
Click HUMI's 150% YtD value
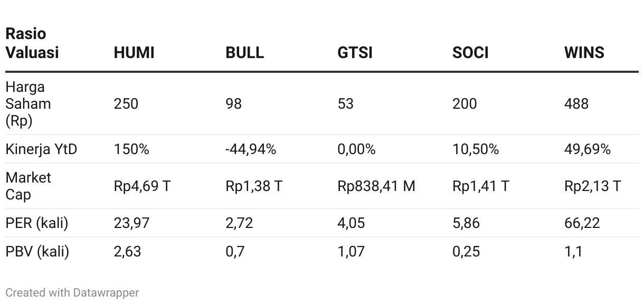point(131,149)
